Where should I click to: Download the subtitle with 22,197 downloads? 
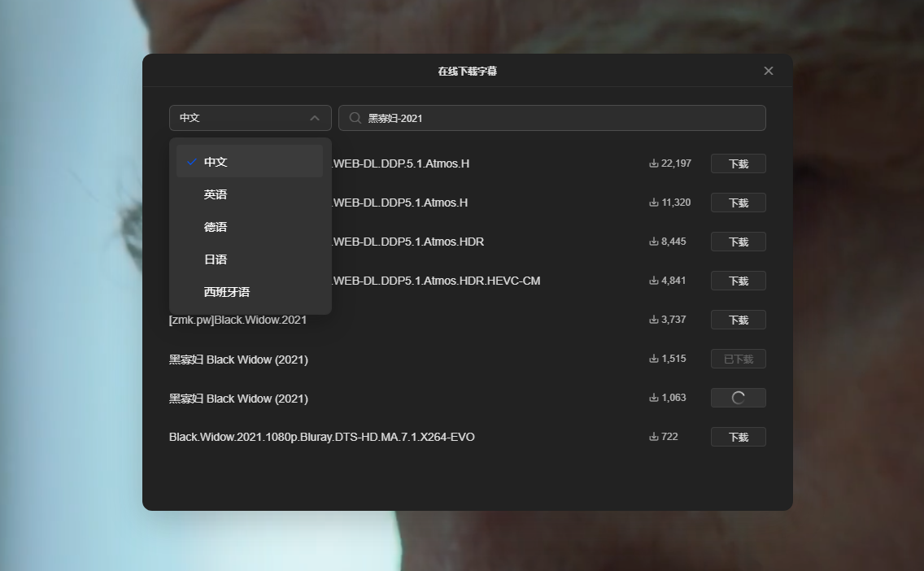pos(738,163)
